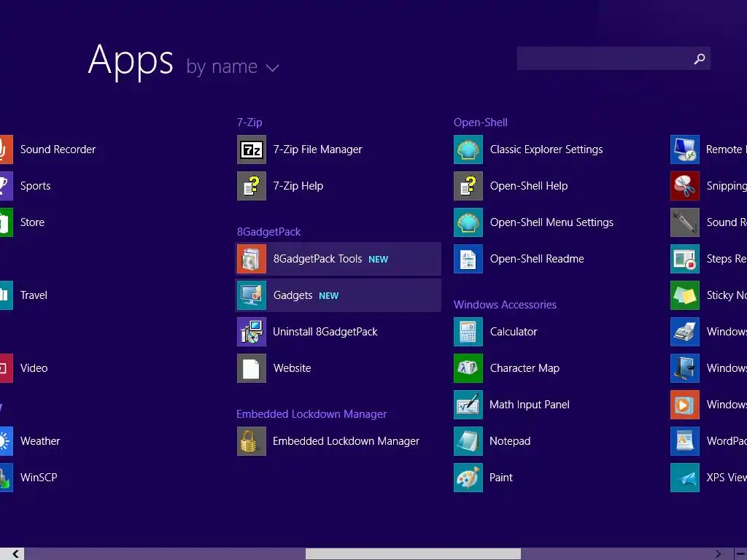Screen dimensions: 747x560
Task: Open the 7-Zip Help icon
Action: tap(252, 186)
